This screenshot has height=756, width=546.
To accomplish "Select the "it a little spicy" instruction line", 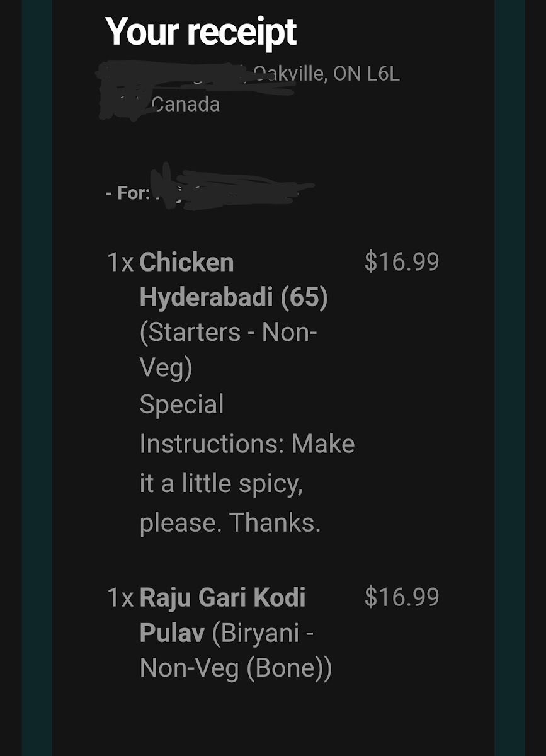I will coord(220,484).
